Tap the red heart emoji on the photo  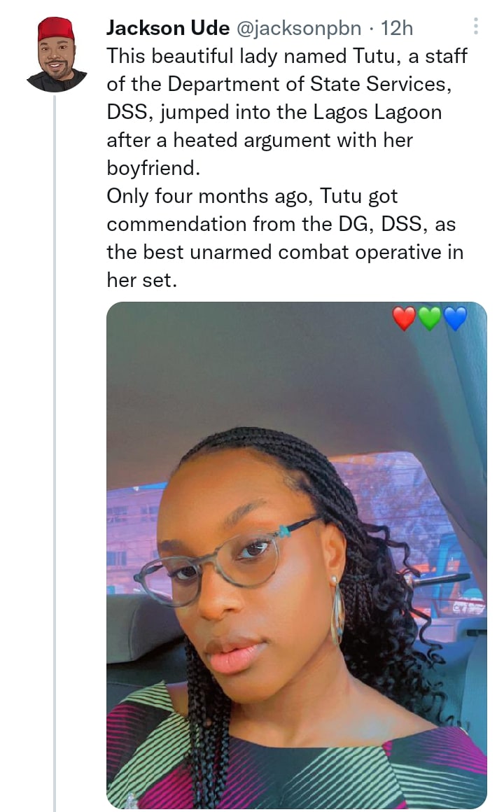click(404, 318)
